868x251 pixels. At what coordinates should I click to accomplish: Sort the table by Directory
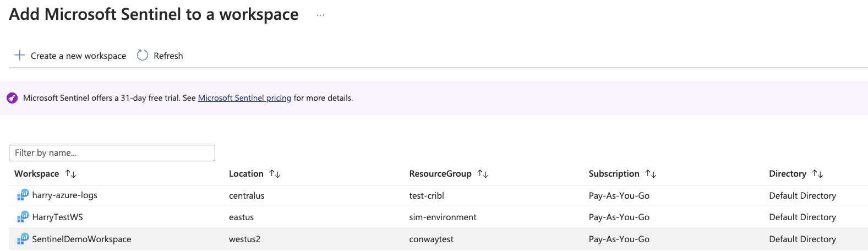coord(817,174)
